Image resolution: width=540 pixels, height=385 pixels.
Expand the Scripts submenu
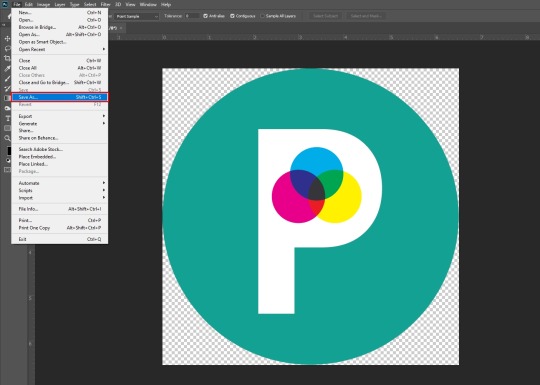pyautogui.click(x=60, y=190)
